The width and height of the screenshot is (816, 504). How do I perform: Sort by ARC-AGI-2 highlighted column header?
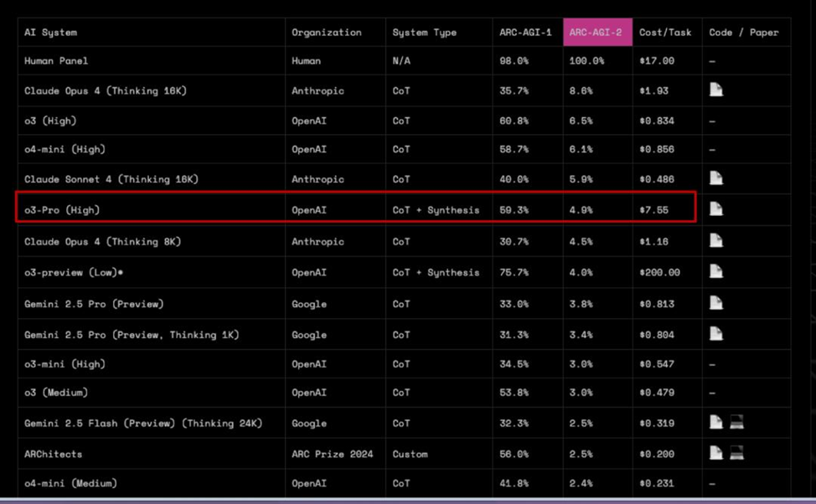pos(597,33)
